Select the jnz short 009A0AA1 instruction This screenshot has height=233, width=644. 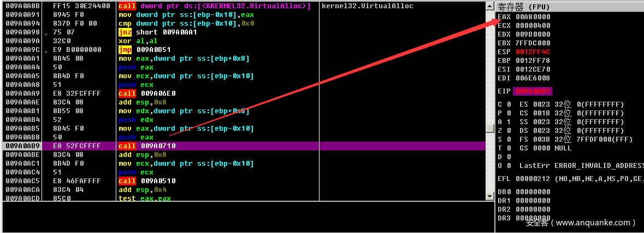pos(157,32)
